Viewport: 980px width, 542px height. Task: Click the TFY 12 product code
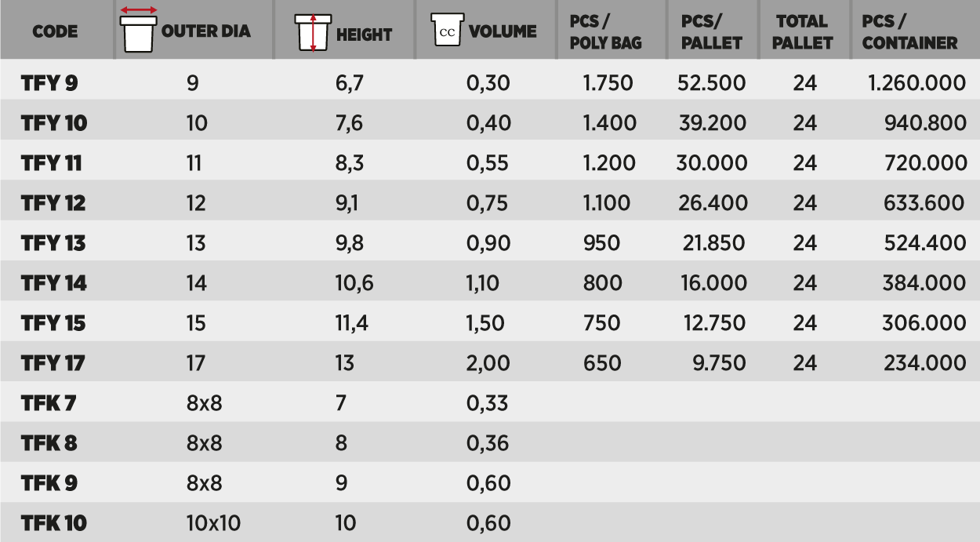coord(53,203)
